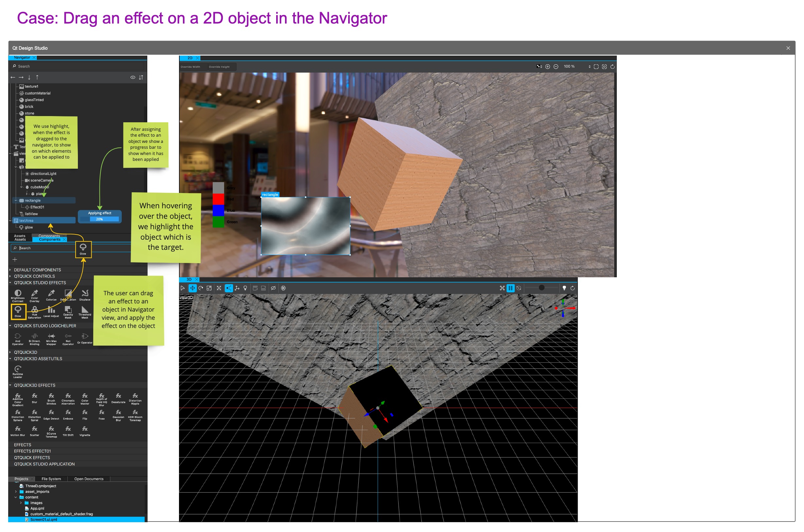This screenshot has width=804, height=532.
Task: Pick the Chromatic Aberration 3D effect
Action: [x=68, y=399]
